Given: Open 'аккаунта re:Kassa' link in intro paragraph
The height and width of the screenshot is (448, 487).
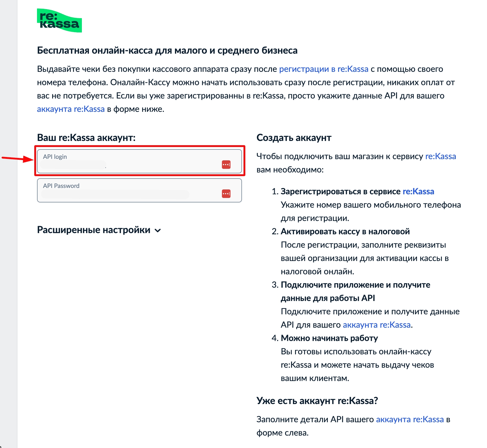Looking at the screenshot, I should point(71,109).
